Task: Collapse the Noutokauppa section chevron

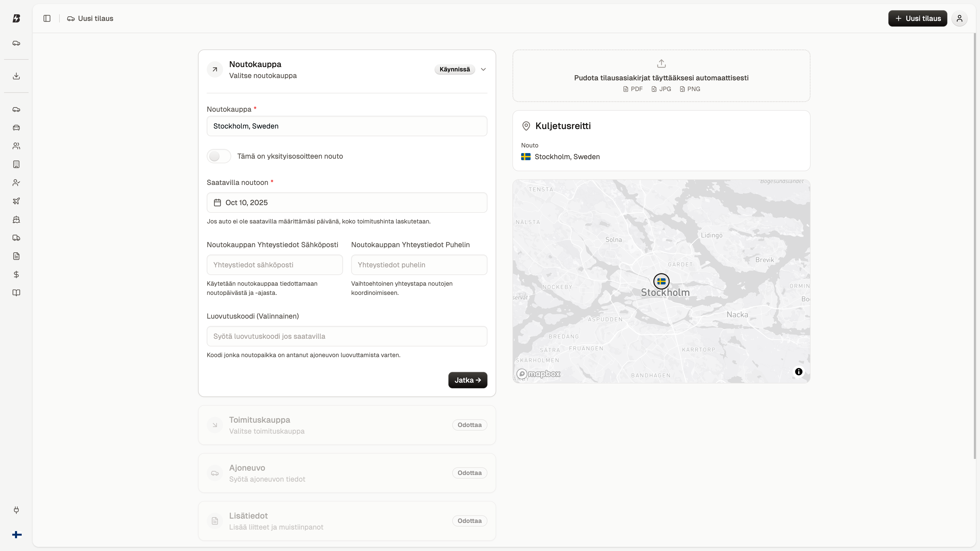Action: [483, 69]
